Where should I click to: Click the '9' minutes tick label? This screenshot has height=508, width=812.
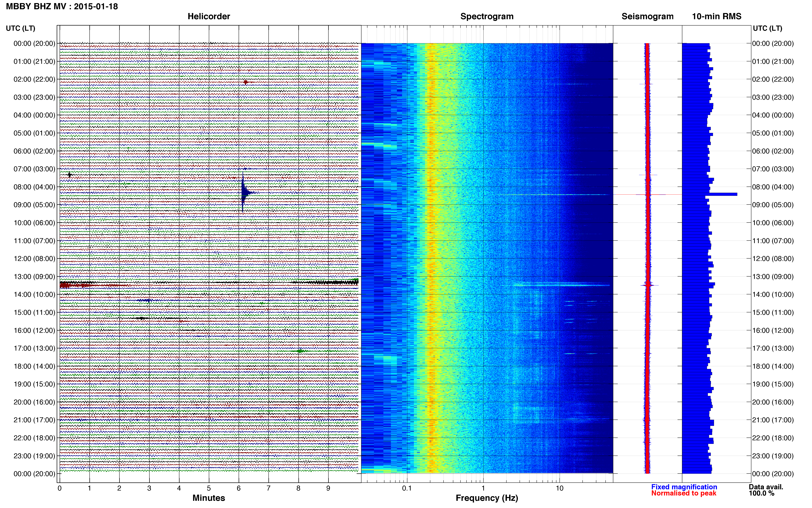click(328, 488)
